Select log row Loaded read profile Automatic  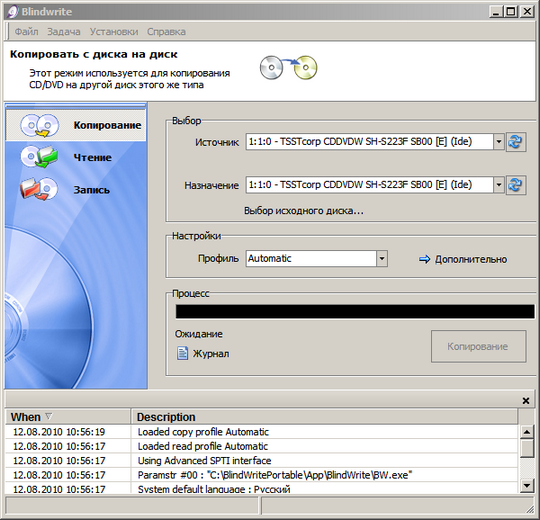click(x=262, y=446)
